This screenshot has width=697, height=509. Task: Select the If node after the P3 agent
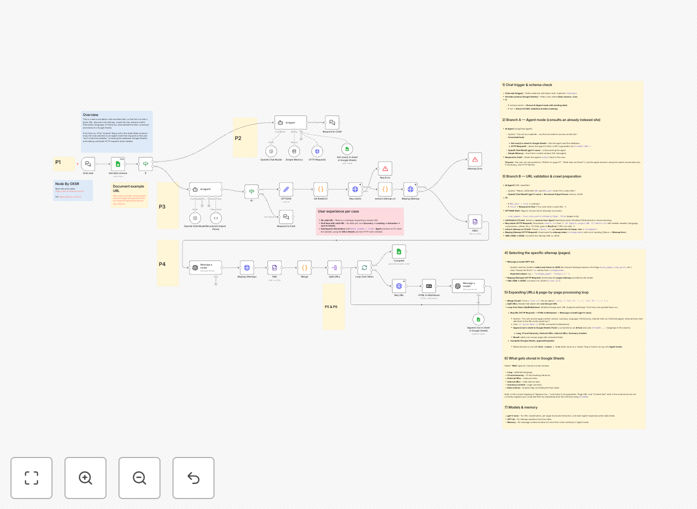pyautogui.click(x=251, y=191)
